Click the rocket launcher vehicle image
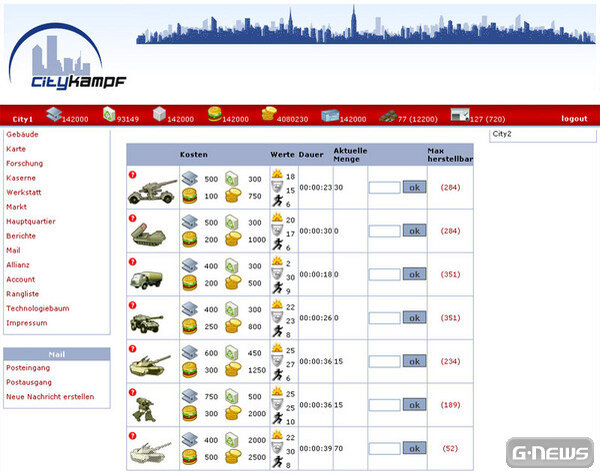This screenshot has height=473, width=600. click(148, 234)
